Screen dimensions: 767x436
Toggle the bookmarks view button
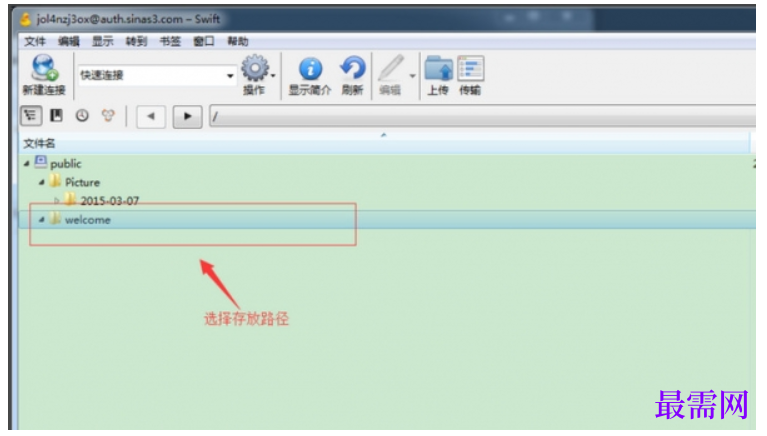pos(57,116)
